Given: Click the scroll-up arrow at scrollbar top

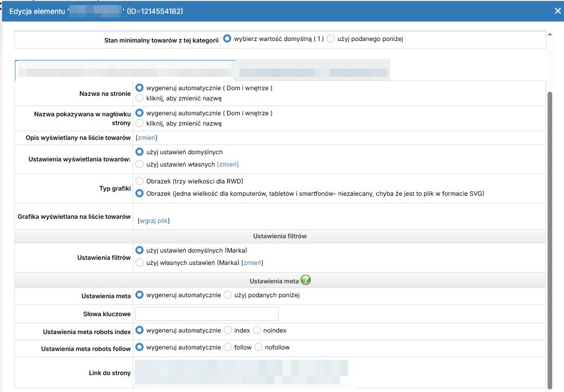Looking at the screenshot, I should [550, 34].
